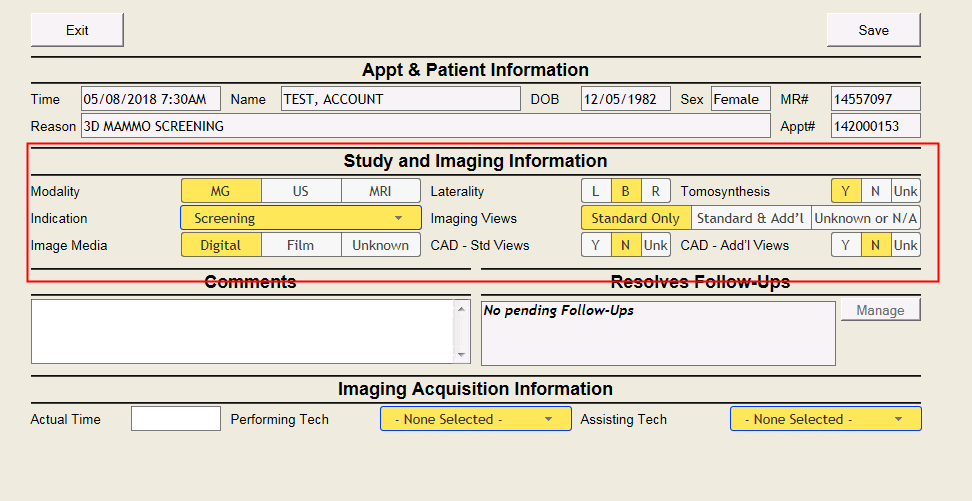
Task: Expand Assisting Tech dropdown
Action: tap(825, 419)
